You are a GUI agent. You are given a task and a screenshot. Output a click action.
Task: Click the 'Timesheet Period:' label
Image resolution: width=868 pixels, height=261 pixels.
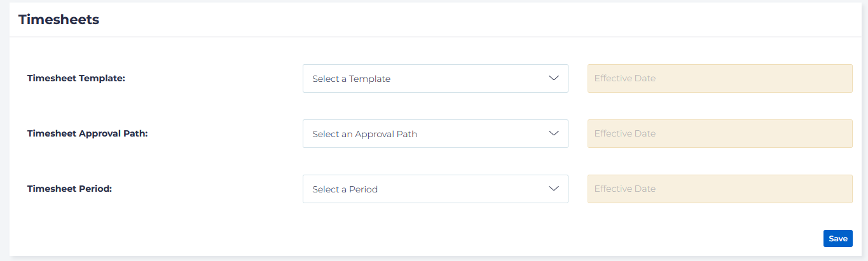(x=69, y=189)
